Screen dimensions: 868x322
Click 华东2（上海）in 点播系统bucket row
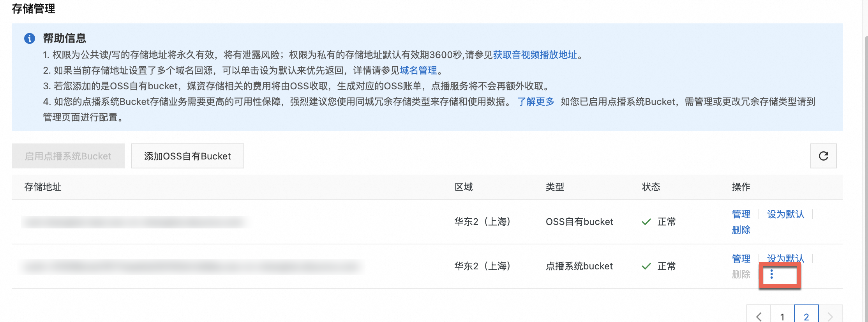[482, 266]
